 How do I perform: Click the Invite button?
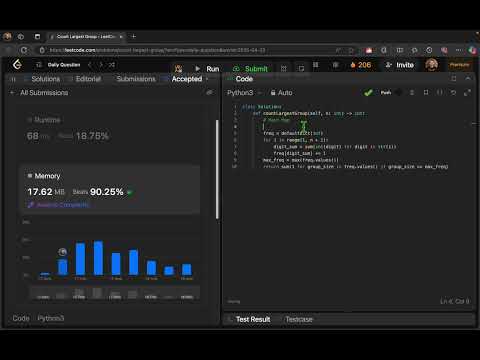tap(399, 65)
